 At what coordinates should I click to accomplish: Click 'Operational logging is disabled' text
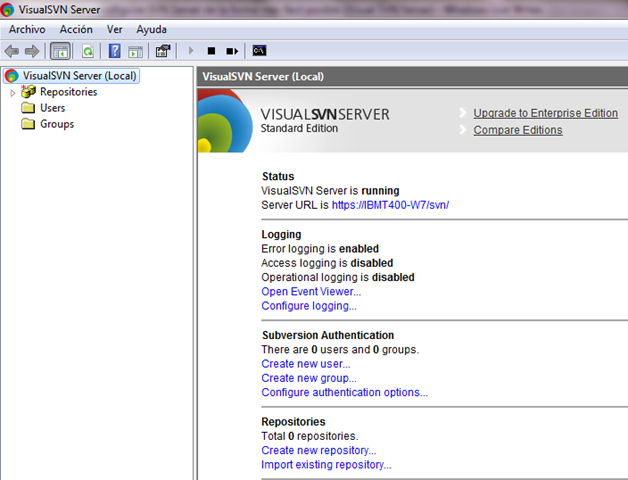[x=338, y=277]
